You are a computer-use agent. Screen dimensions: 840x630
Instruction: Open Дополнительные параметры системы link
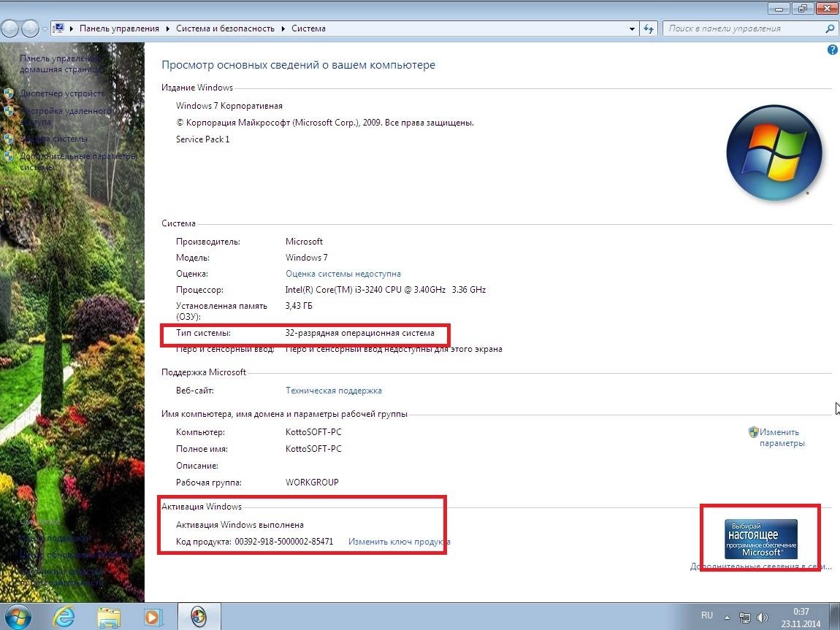click(x=78, y=161)
